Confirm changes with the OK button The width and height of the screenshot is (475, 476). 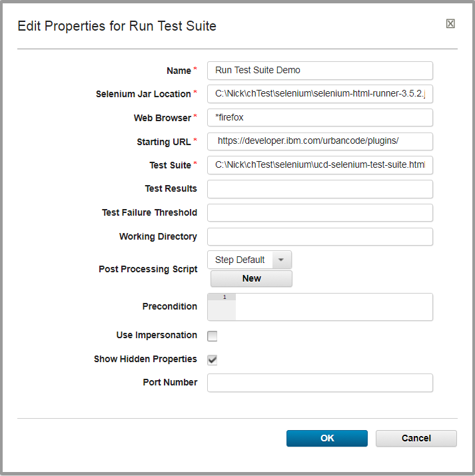pos(326,438)
